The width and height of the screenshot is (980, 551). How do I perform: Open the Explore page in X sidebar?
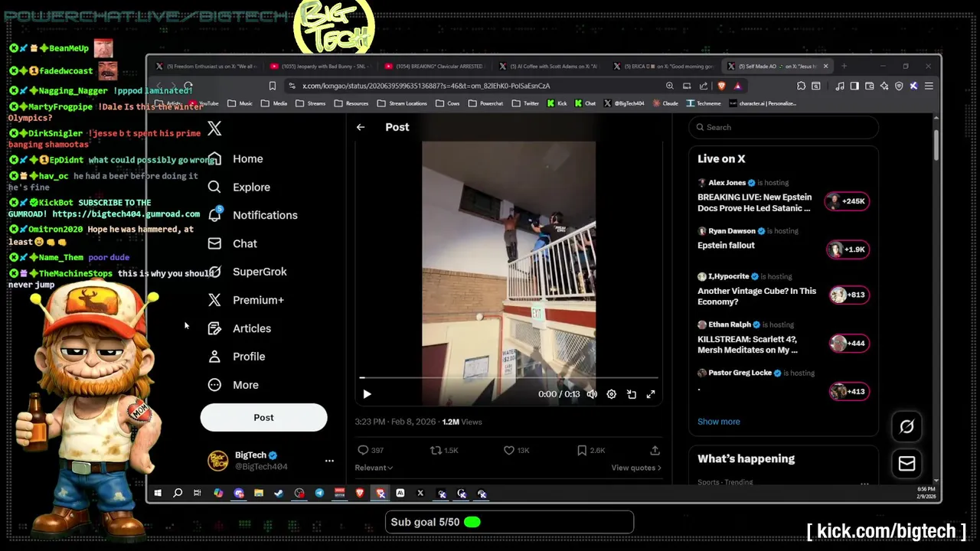point(240,187)
